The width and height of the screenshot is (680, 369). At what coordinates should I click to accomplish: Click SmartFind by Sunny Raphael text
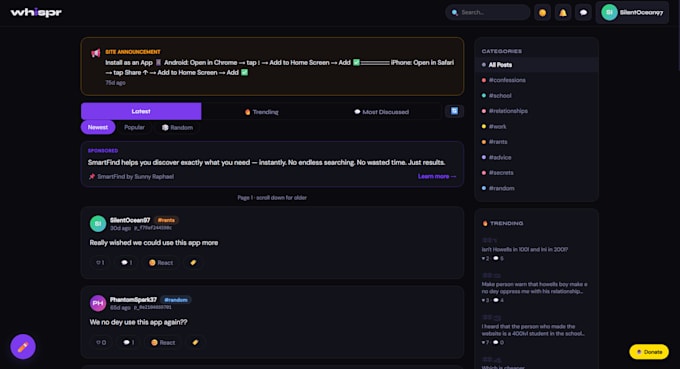[x=135, y=176]
